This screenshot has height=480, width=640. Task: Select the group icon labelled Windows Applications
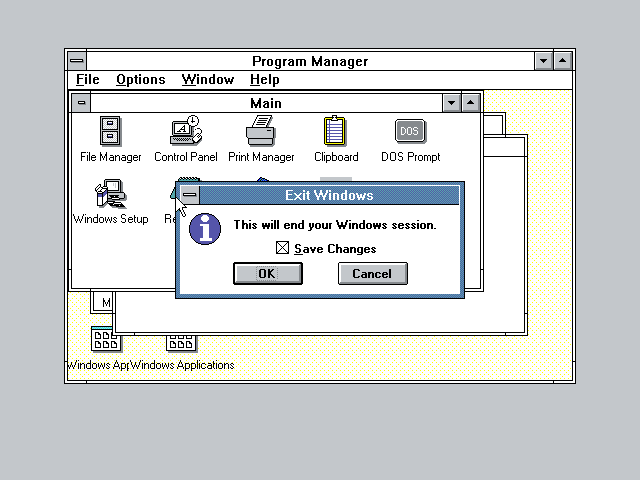point(181,342)
